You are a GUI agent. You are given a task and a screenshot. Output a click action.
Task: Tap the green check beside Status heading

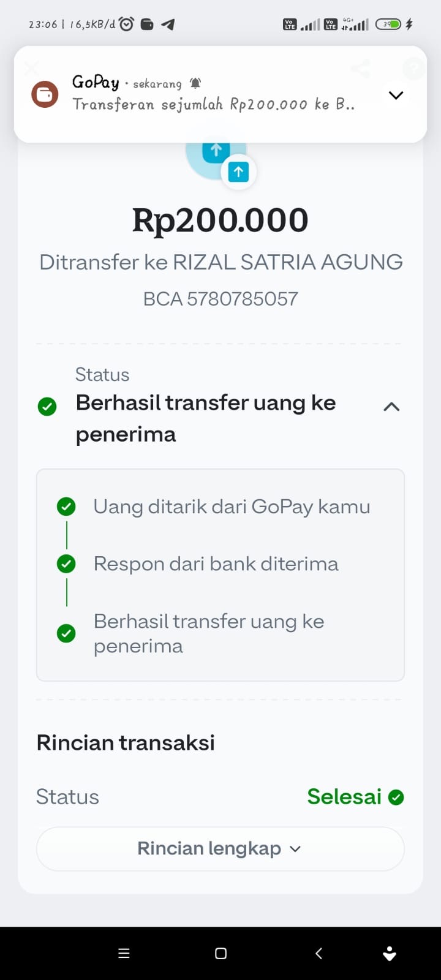click(x=47, y=406)
